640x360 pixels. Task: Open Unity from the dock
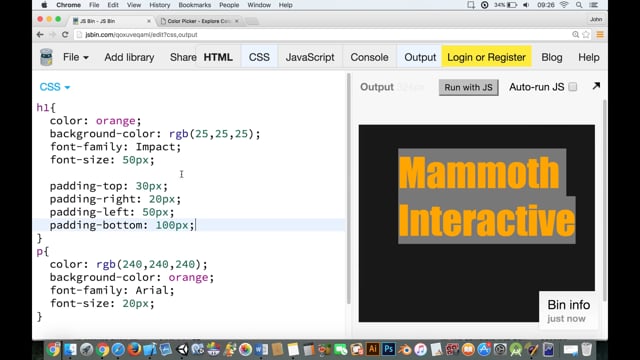[x=182, y=349]
